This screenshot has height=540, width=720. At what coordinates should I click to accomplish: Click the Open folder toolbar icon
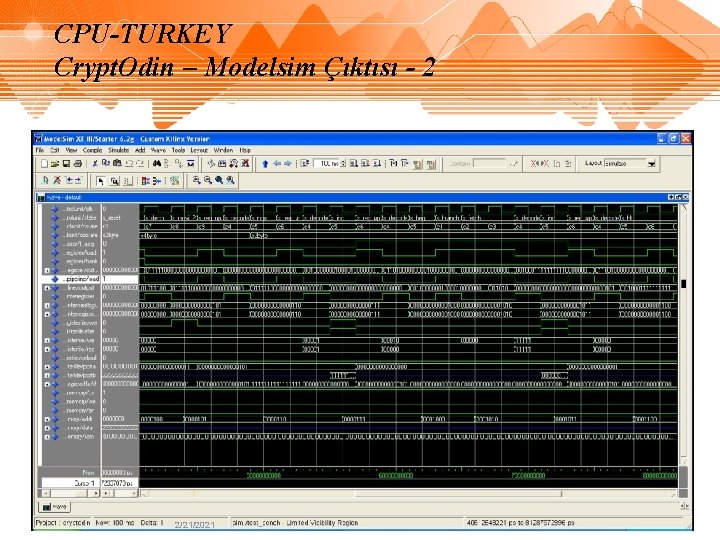[55, 163]
